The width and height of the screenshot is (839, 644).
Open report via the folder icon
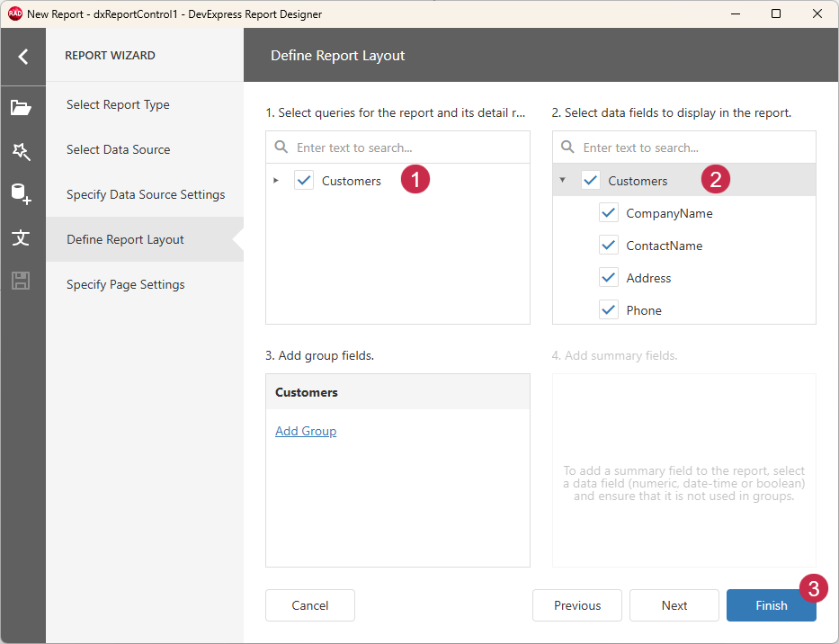(21, 107)
